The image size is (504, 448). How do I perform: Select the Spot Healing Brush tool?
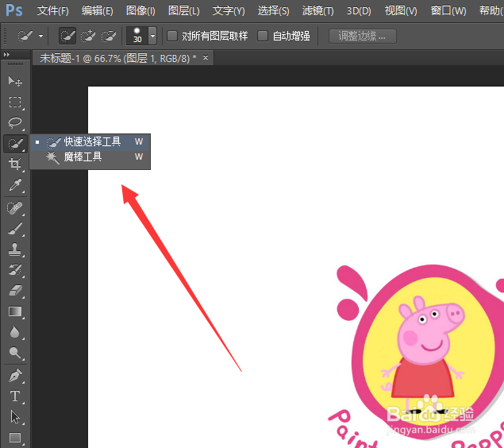pos(15,208)
